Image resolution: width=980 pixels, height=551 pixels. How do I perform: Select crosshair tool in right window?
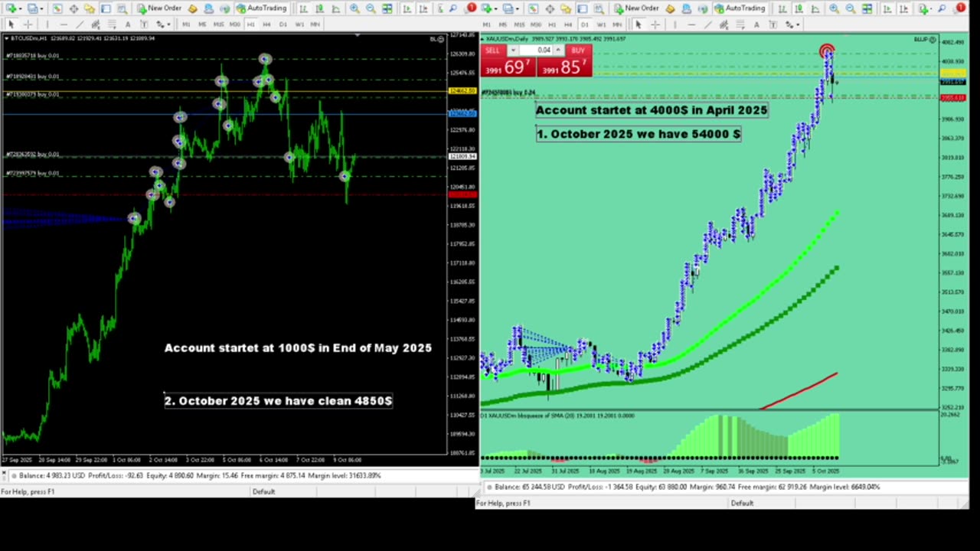point(655,24)
